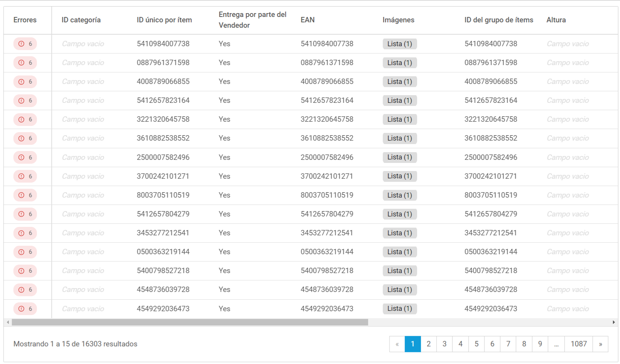
Task: Select error badge for item 2500007582496
Action: [25, 157]
